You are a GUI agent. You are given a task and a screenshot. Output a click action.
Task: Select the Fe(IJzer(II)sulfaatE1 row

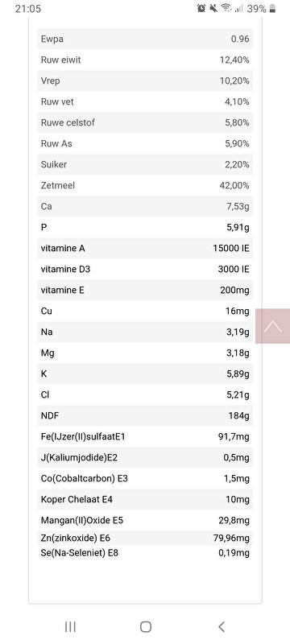(145, 436)
